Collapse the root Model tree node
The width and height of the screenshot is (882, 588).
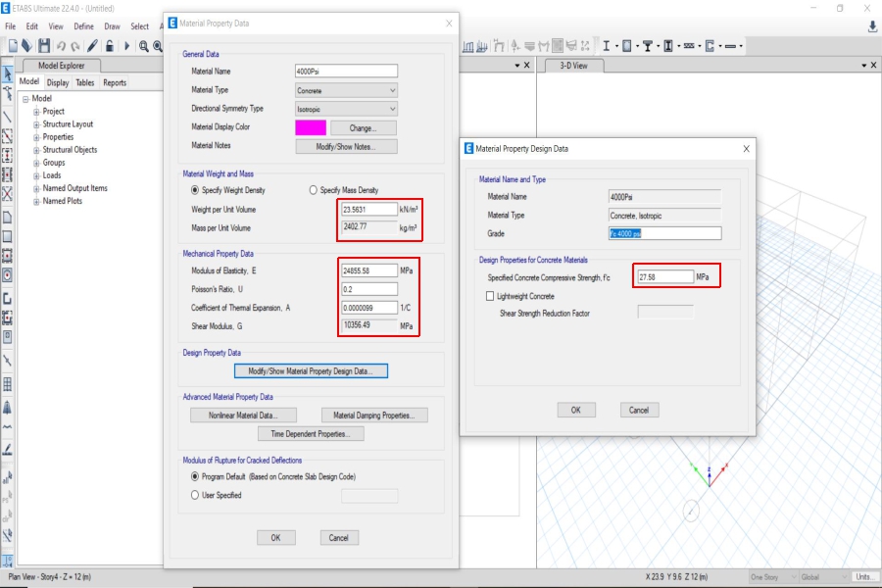[x=25, y=98]
